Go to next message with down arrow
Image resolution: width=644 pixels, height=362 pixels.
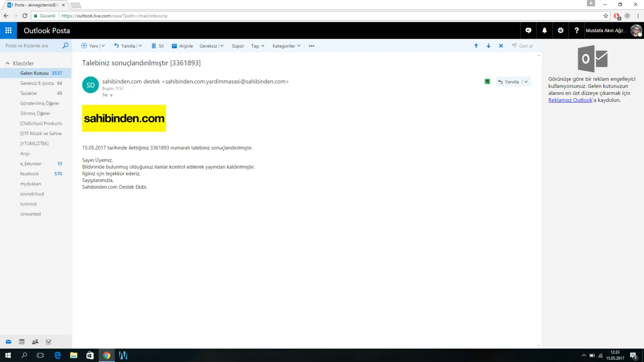[488, 46]
